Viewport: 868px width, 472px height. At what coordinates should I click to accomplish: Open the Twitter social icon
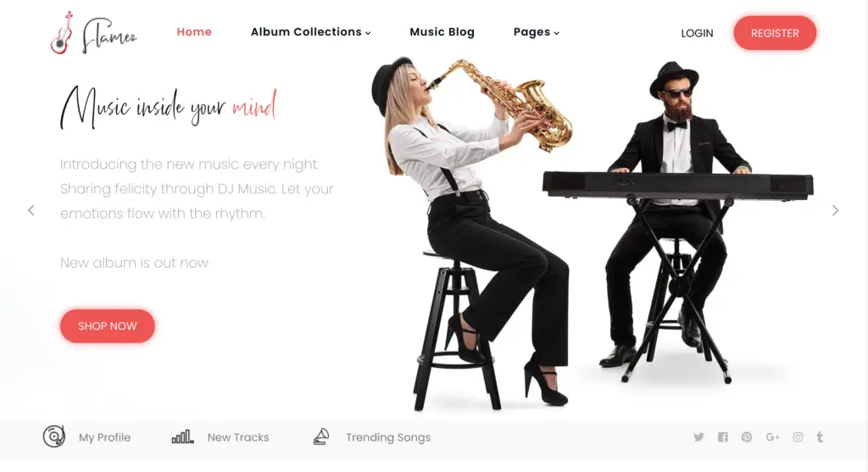pos(698,437)
